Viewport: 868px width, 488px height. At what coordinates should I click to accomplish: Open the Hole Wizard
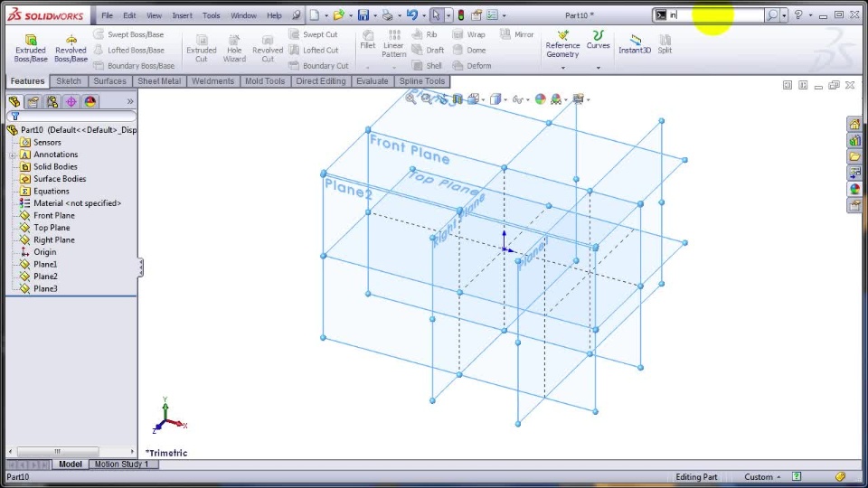coord(234,48)
